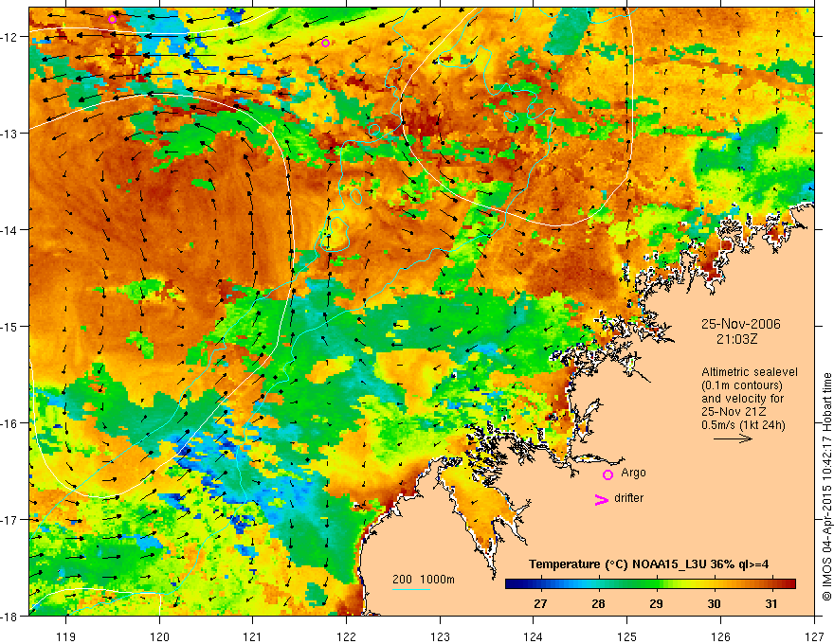834x644 pixels.
Task: Click the '119' longitude axis label
Action: [x=66, y=636]
